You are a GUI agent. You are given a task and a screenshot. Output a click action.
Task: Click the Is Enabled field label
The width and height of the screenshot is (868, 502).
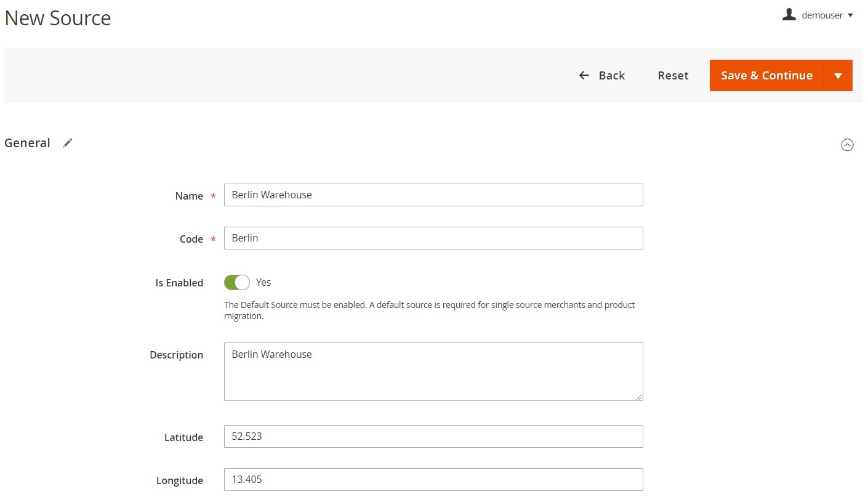pyautogui.click(x=179, y=283)
